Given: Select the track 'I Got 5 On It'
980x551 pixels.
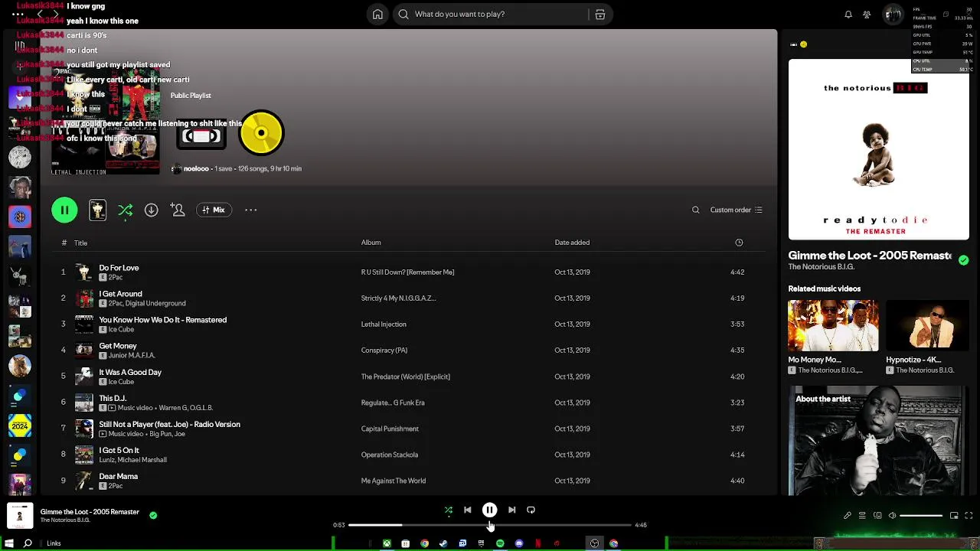Looking at the screenshot, I should click(119, 450).
